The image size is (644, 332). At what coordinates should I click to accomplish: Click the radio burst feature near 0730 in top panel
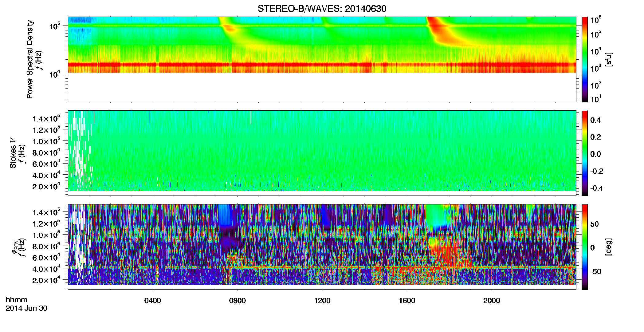(229, 28)
